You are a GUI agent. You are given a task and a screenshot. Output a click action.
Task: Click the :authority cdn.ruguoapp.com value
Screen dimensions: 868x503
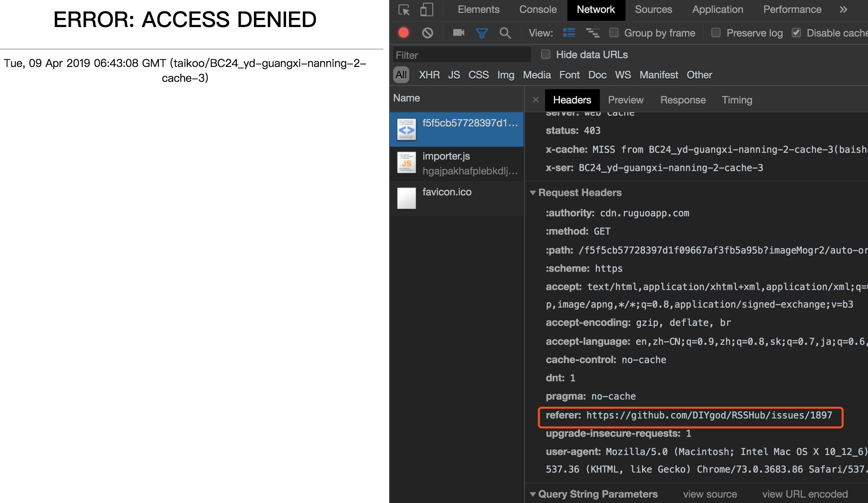click(644, 213)
